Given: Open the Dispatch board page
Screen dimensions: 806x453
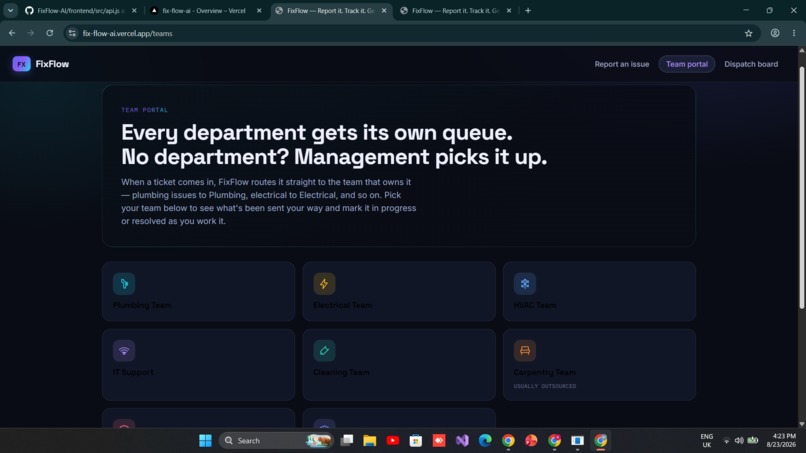Looking at the screenshot, I should [751, 64].
